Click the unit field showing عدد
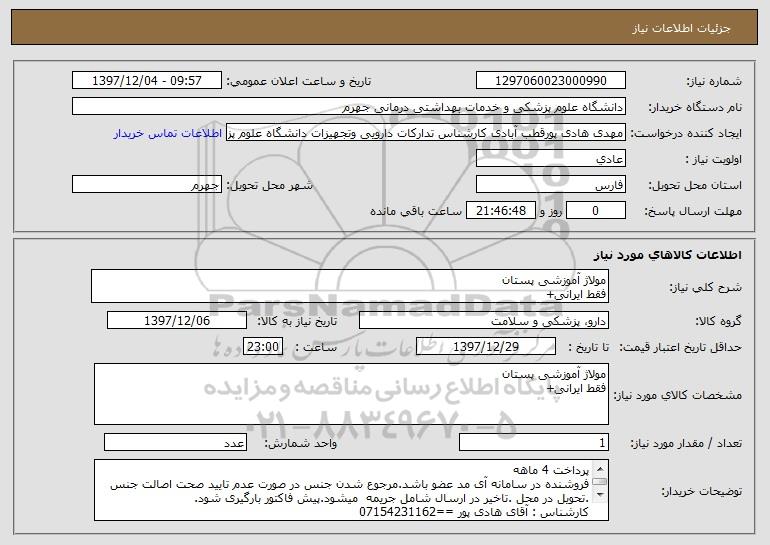The image size is (770, 545). (x=175, y=442)
